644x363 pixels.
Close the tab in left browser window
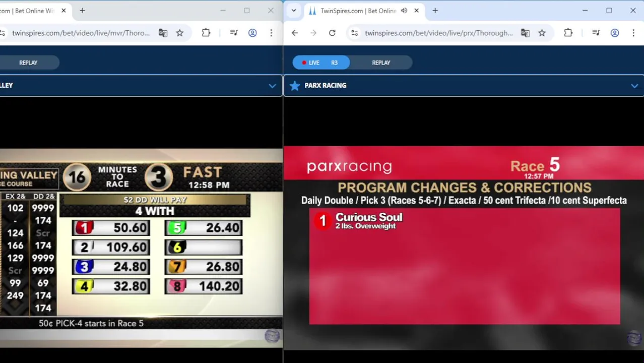63,11
